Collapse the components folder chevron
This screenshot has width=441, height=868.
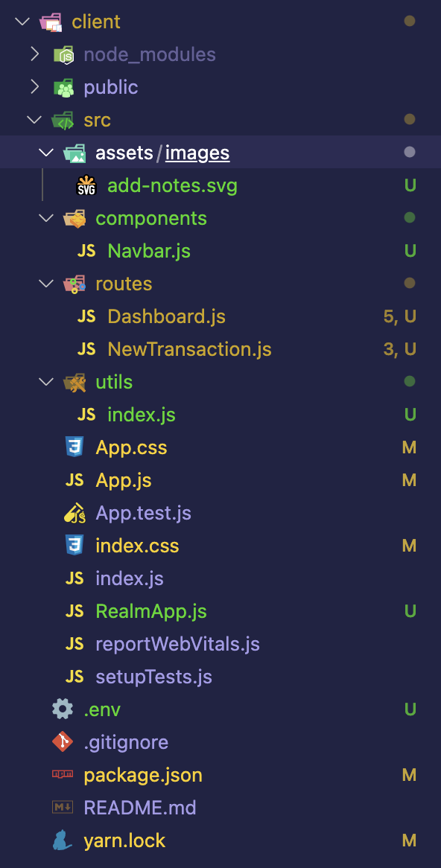coord(46,218)
